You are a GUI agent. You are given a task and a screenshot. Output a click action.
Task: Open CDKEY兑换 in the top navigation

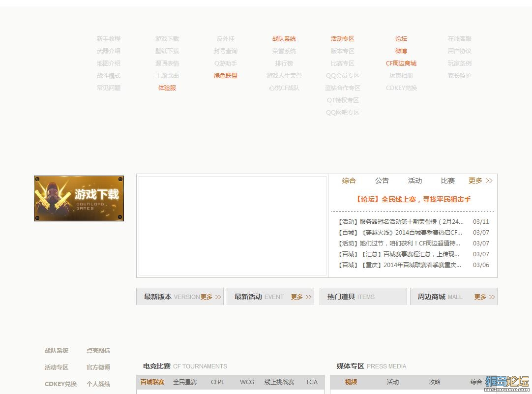click(401, 88)
